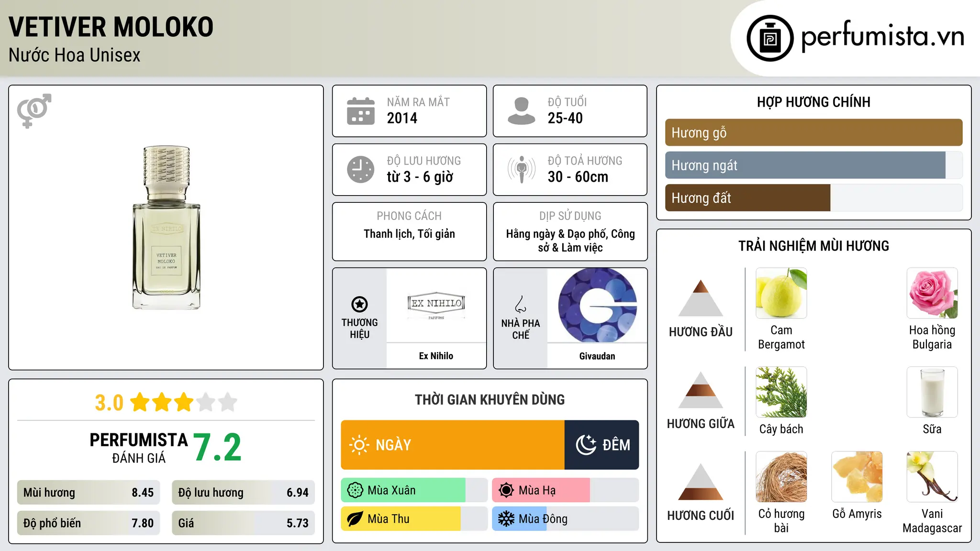Click the star badge icon above Thương hiệu

[359, 304]
